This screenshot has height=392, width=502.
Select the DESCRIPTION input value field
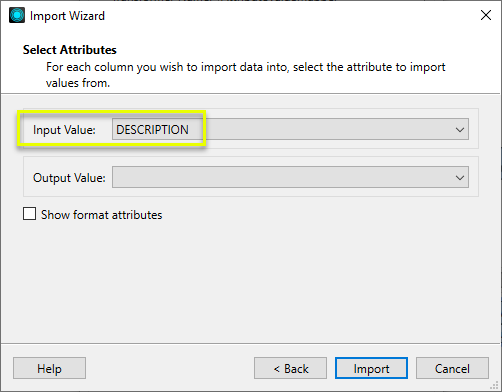click(x=290, y=129)
